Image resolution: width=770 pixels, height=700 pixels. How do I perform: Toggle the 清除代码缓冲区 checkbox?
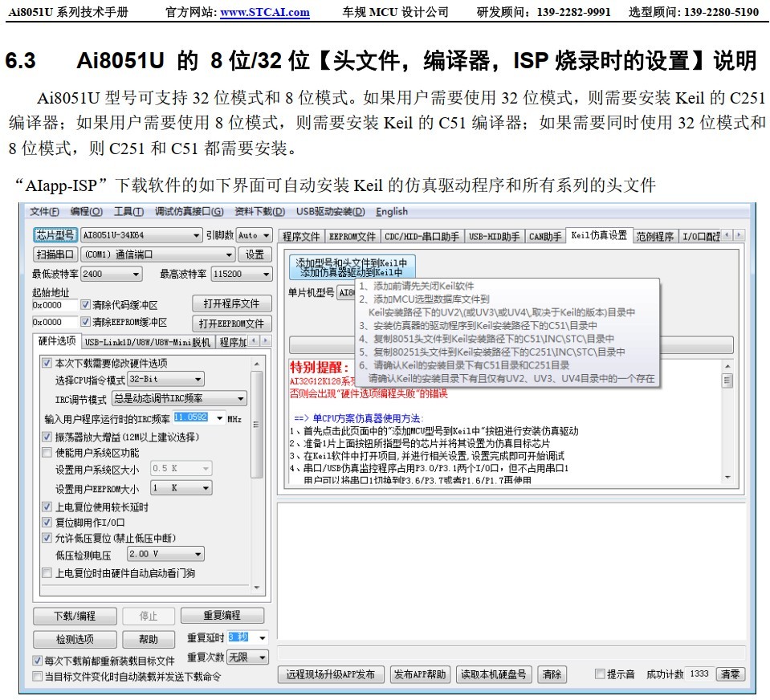(86, 305)
